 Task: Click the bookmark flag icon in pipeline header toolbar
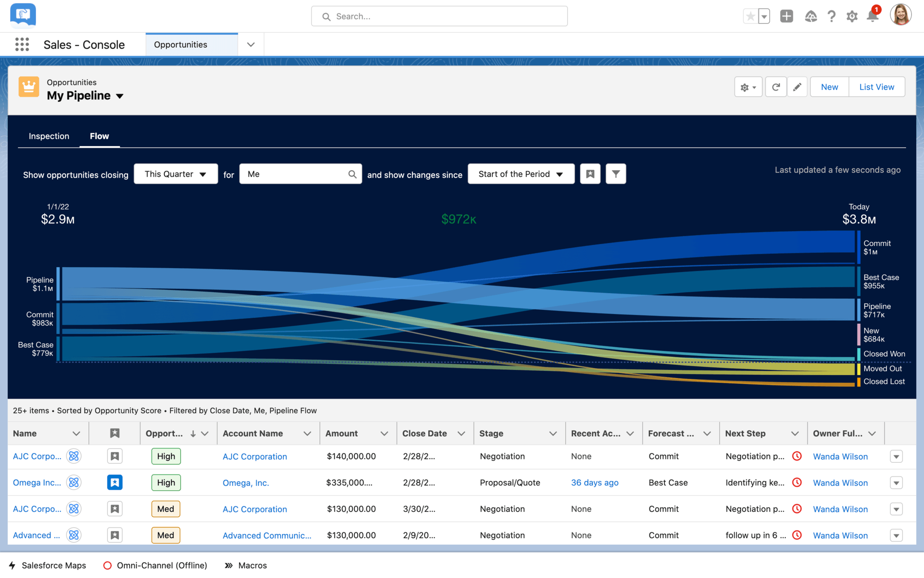[x=590, y=174]
